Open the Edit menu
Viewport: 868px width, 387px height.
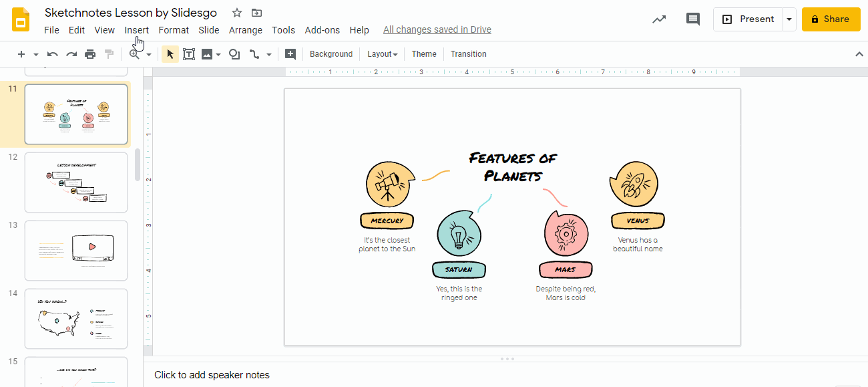tap(77, 30)
